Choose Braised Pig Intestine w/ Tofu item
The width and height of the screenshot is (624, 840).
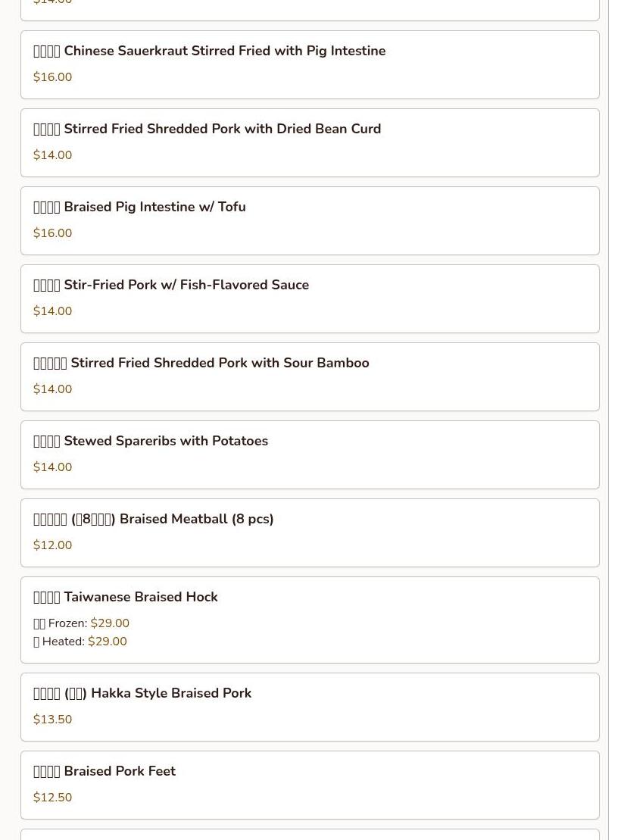[310, 220]
